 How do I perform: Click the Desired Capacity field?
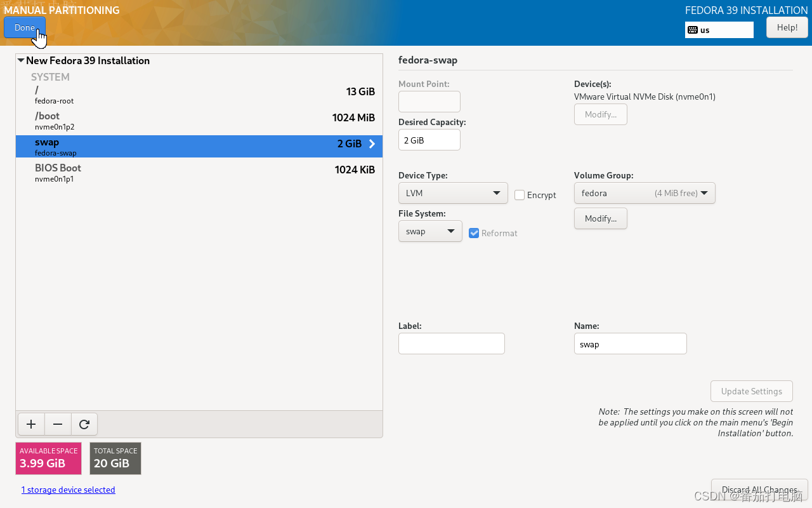coord(429,140)
